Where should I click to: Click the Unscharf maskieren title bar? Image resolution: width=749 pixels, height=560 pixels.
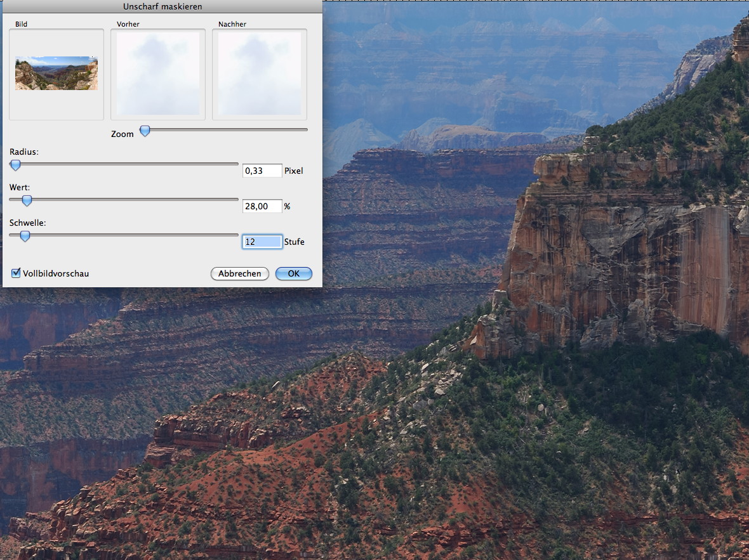[162, 6]
